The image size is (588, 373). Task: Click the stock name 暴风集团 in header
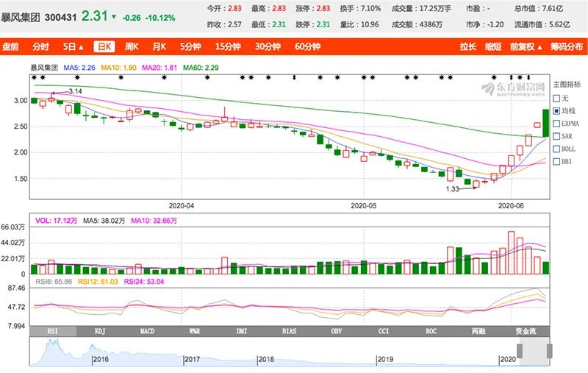pyautogui.click(x=21, y=17)
